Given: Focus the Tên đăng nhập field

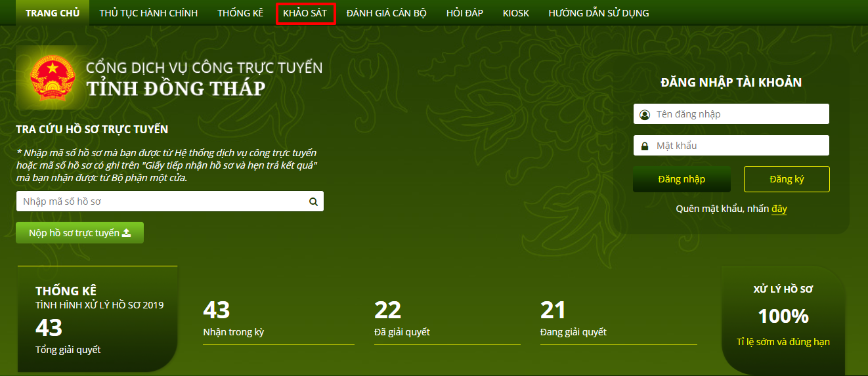Looking at the screenshot, I should (x=731, y=114).
